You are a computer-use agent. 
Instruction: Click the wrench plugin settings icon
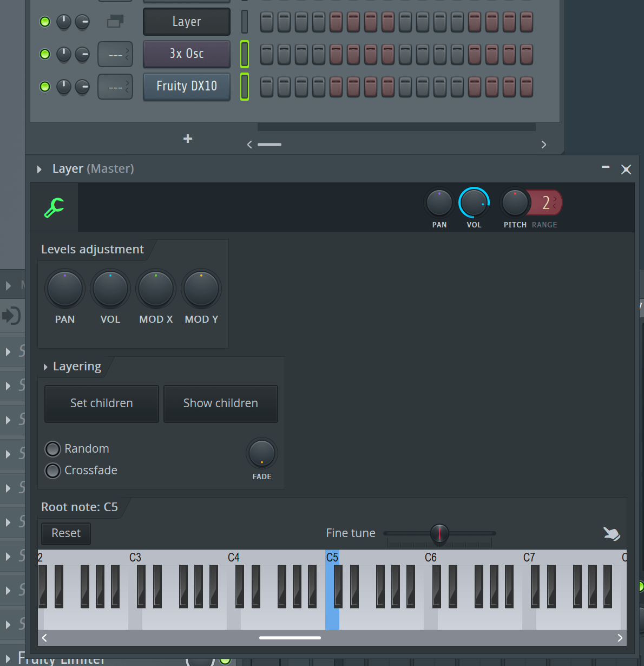(54, 208)
